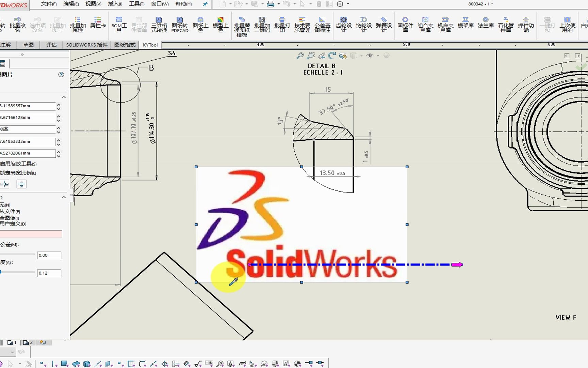This screenshot has height=368, width=588.
Task: Click the options gear icon
Action: tap(340, 4)
